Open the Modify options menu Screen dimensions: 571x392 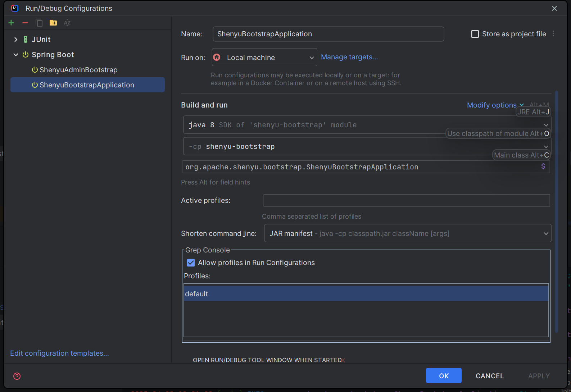point(491,105)
